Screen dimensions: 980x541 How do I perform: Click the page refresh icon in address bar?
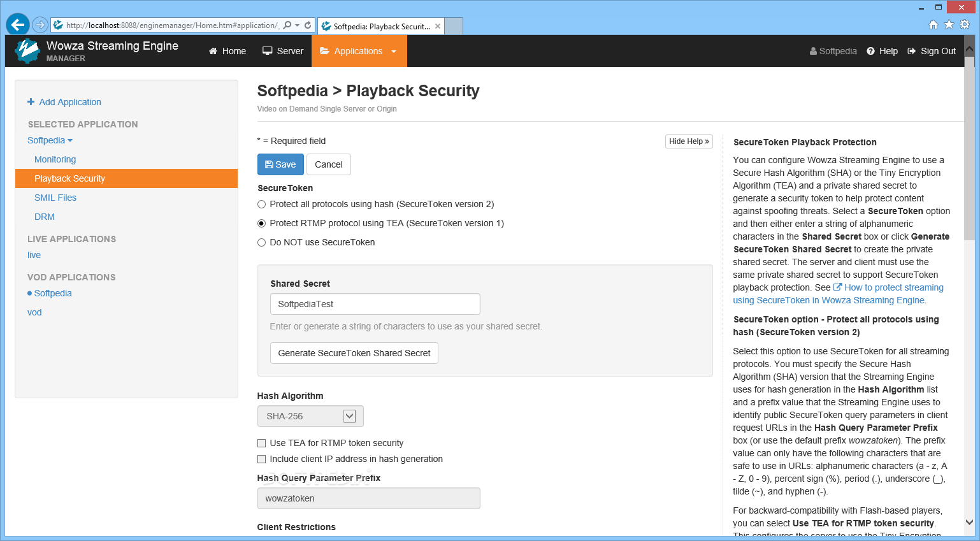click(x=308, y=25)
